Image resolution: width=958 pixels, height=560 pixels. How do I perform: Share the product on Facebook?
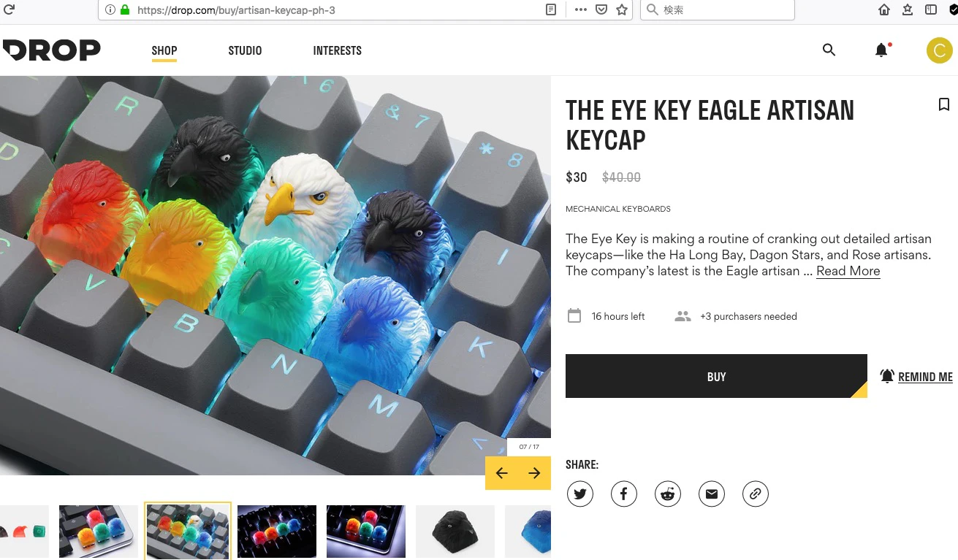click(x=624, y=494)
